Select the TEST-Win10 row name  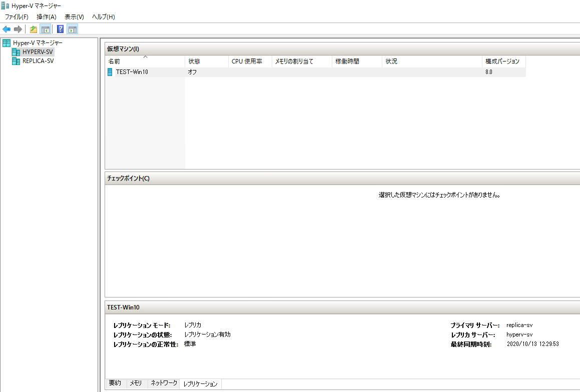(132, 72)
